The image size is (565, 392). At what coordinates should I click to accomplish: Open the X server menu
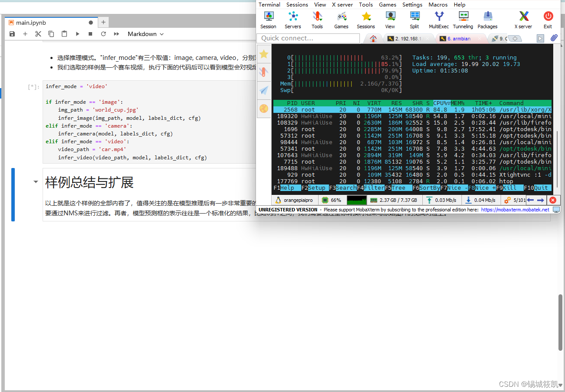pos(342,4)
